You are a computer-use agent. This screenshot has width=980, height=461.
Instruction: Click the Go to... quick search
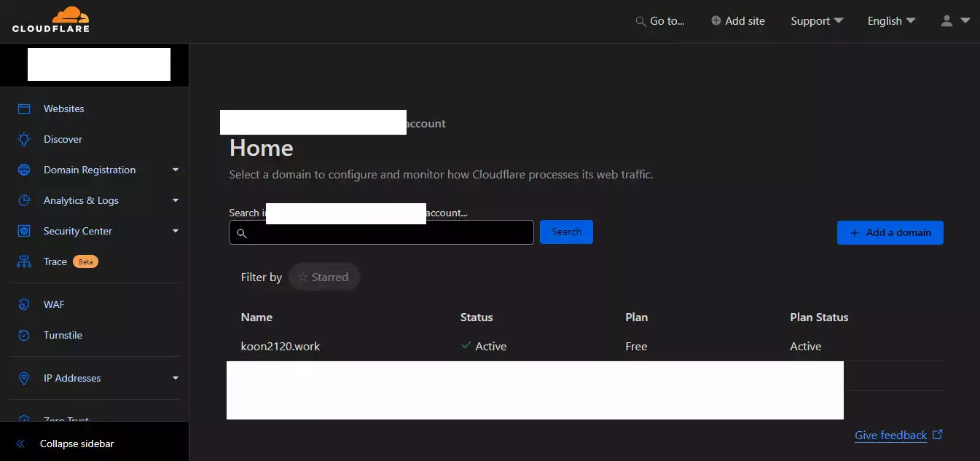click(660, 21)
